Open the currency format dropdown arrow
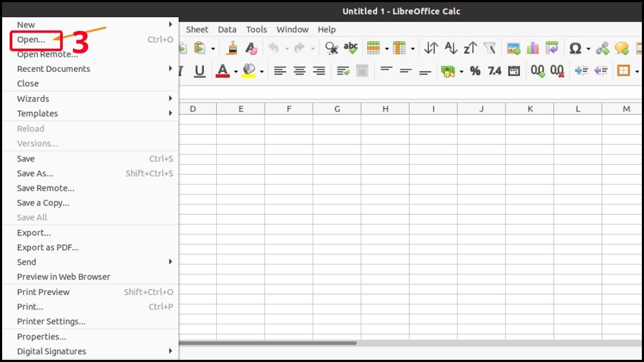Viewport: 644px width, 362px height. 462,71
